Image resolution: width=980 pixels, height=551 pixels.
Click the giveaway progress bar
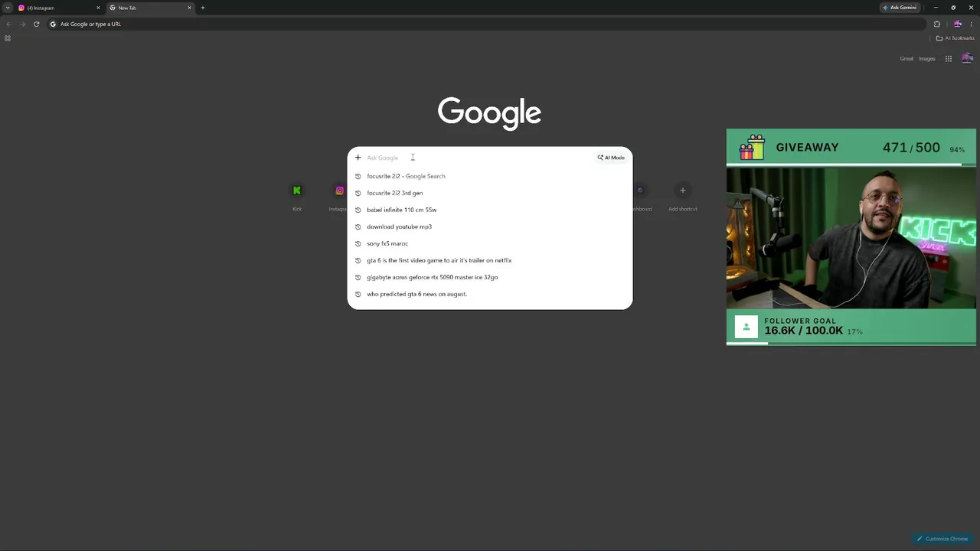[851, 165]
